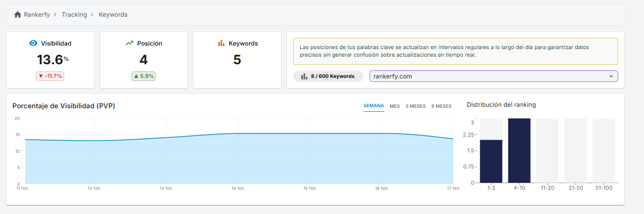Open Rankerfy breadcrumb link

tap(37, 15)
